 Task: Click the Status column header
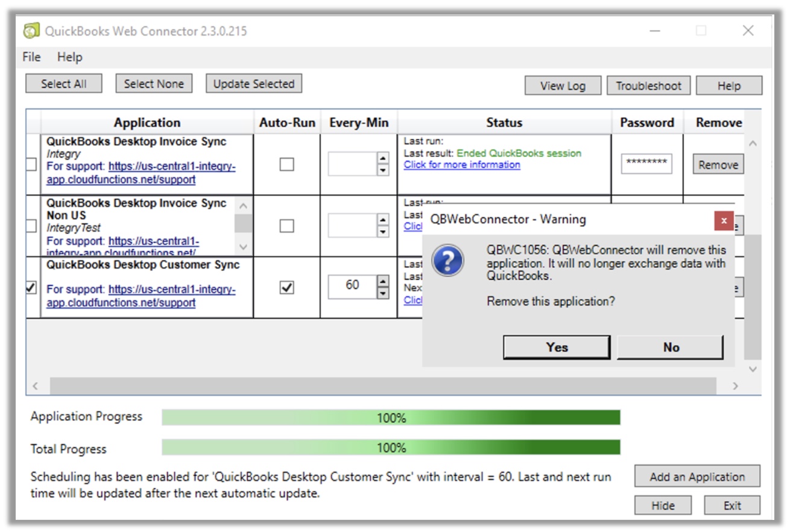[504, 122]
